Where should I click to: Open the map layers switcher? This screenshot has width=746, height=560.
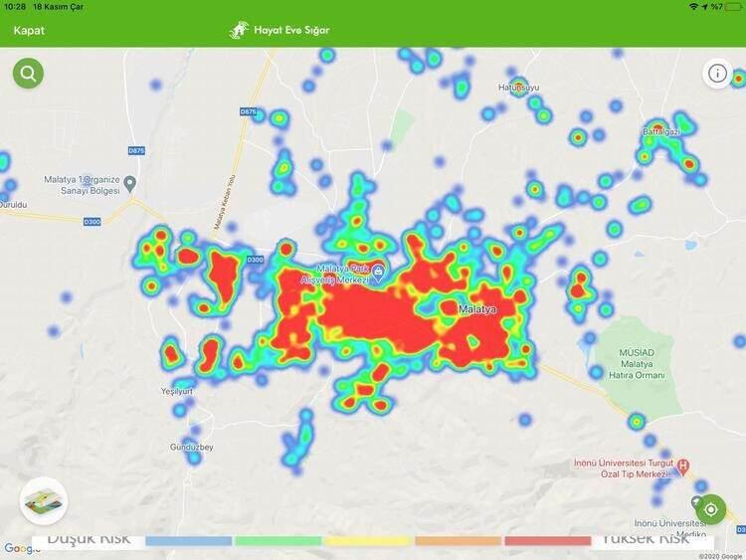44,500
